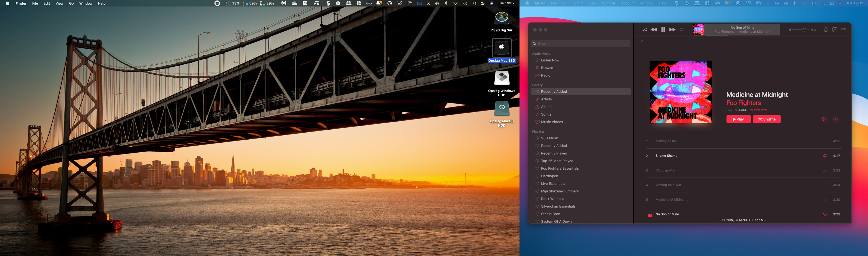Click the cloud icon on the Making a Fire row
The height and width of the screenshot is (256, 868).
pyautogui.click(x=824, y=141)
